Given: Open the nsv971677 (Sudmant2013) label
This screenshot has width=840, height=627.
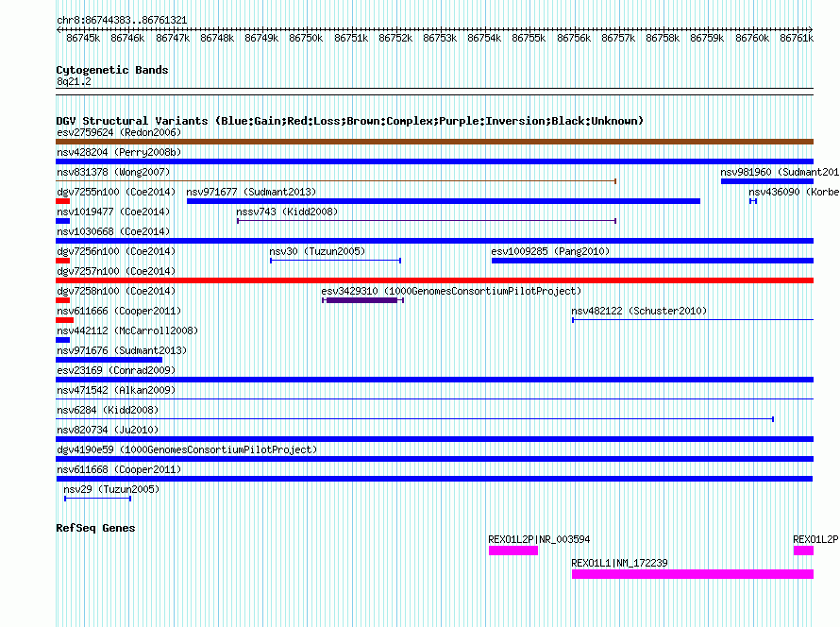Looking at the screenshot, I should pyautogui.click(x=251, y=192).
